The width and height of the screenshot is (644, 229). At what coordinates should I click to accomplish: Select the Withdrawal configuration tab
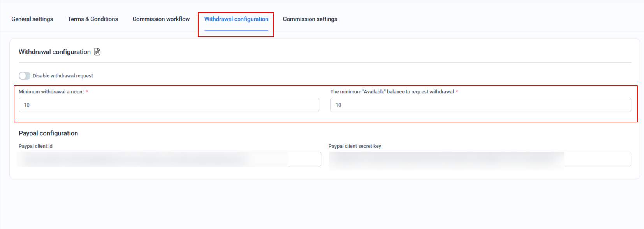236,19
